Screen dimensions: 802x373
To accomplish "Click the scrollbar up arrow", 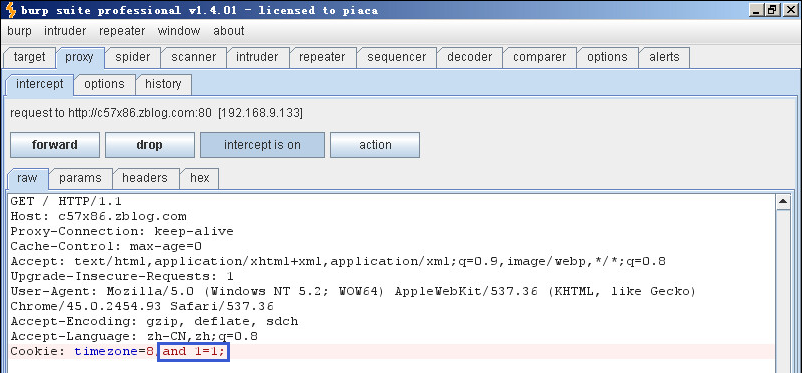I will click(x=784, y=202).
